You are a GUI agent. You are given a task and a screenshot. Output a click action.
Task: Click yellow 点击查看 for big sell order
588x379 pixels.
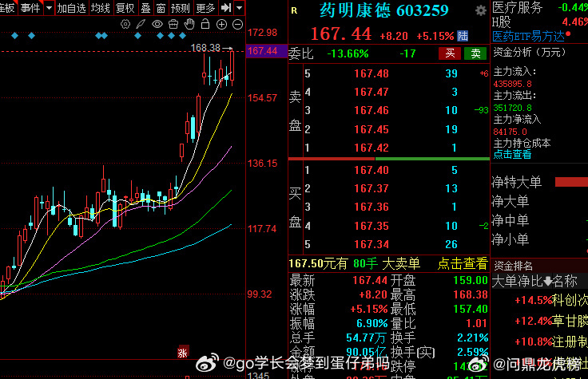pos(463,263)
